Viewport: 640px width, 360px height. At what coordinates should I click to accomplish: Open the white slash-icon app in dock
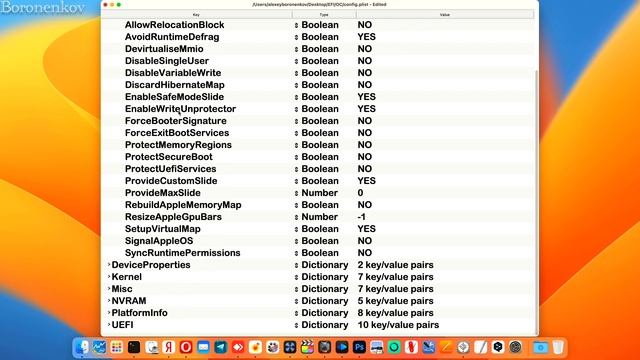coord(480,347)
